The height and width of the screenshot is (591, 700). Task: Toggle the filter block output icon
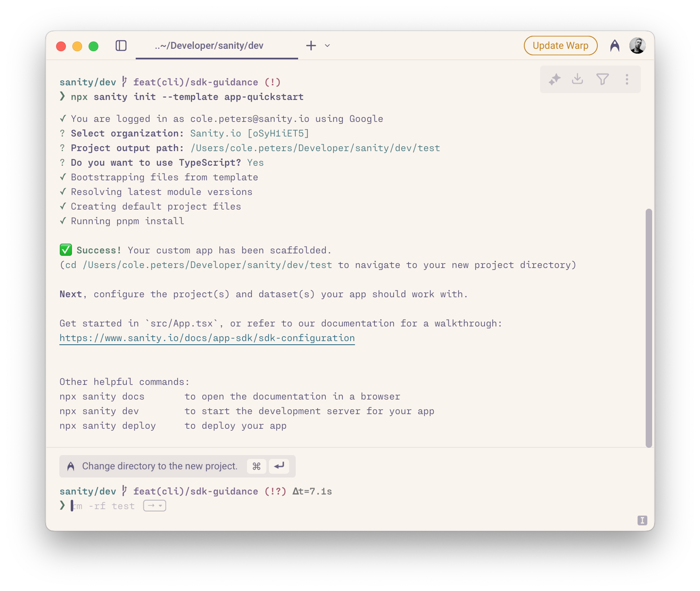coord(602,79)
